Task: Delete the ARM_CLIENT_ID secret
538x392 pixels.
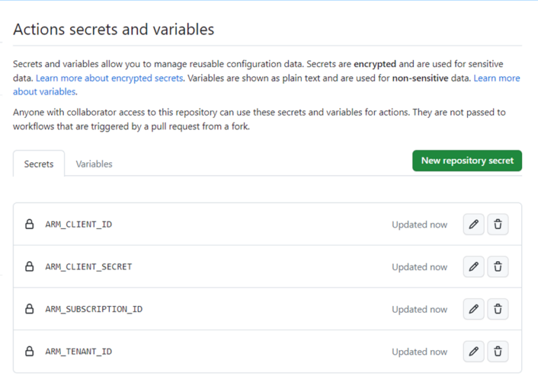Action: [497, 225]
